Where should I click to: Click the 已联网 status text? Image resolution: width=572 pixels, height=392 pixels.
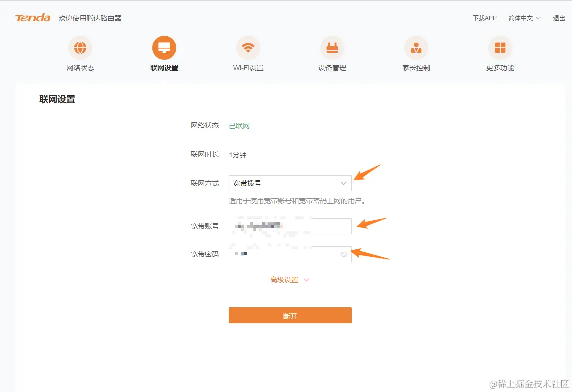(239, 126)
